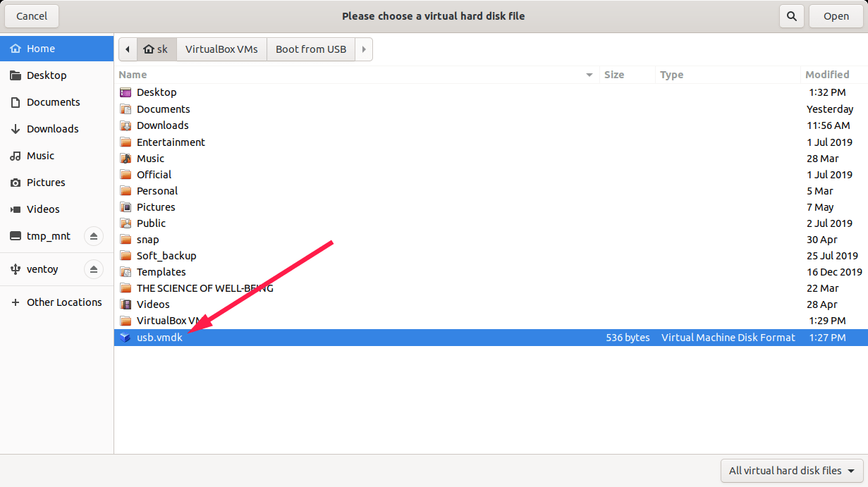Navigate path bar backward with left arrow
The width and height of the screenshot is (868, 487).
point(128,49)
